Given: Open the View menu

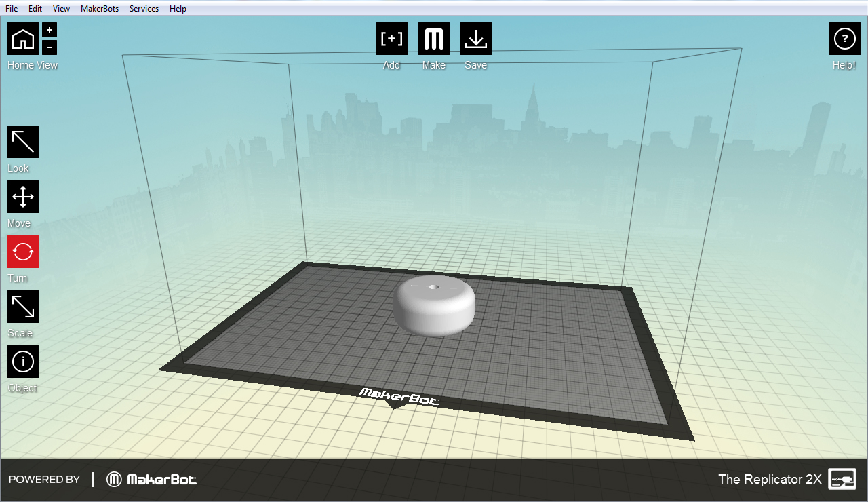Looking at the screenshot, I should [x=61, y=9].
